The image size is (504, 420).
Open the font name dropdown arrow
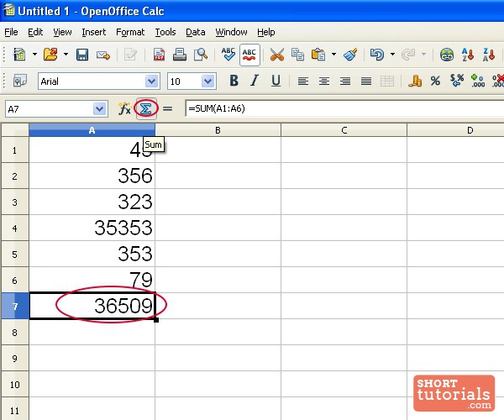tap(152, 81)
